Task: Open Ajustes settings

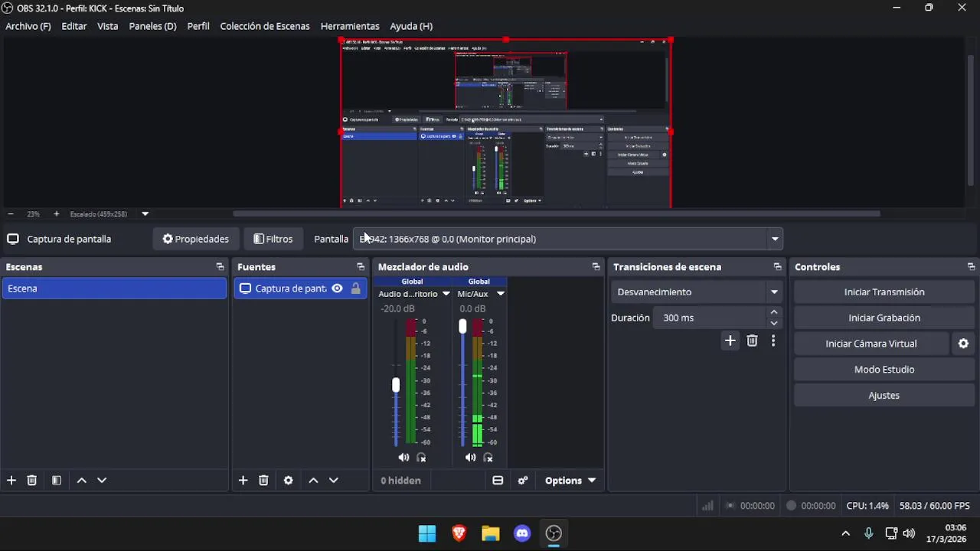Action: tap(884, 396)
